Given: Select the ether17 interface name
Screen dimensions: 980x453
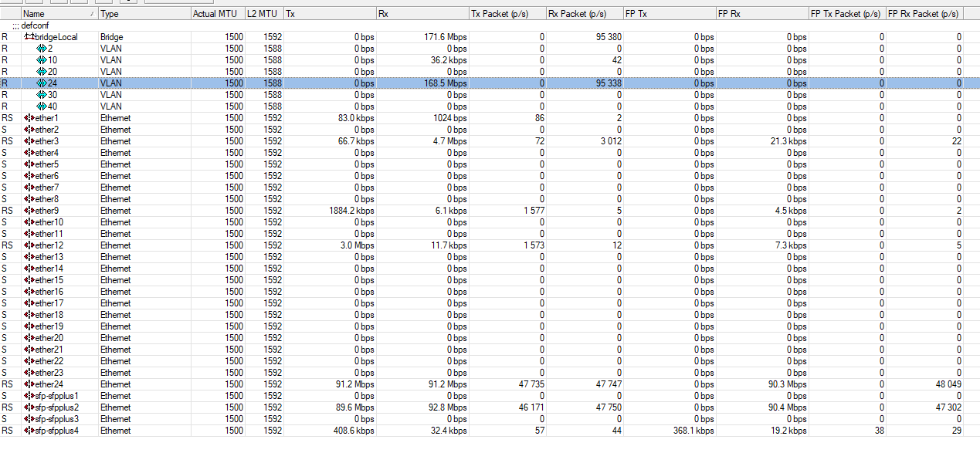Looking at the screenshot, I should [x=49, y=303].
